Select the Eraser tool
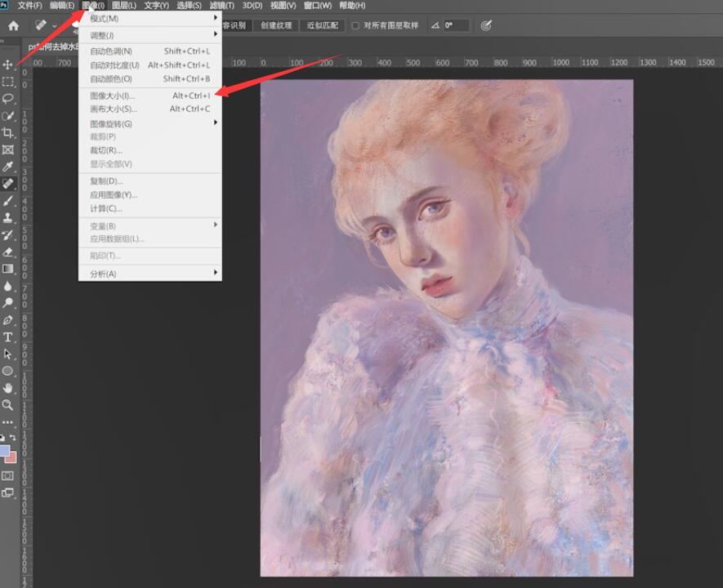Image resolution: width=723 pixels, height=588 pixels. 8,252
